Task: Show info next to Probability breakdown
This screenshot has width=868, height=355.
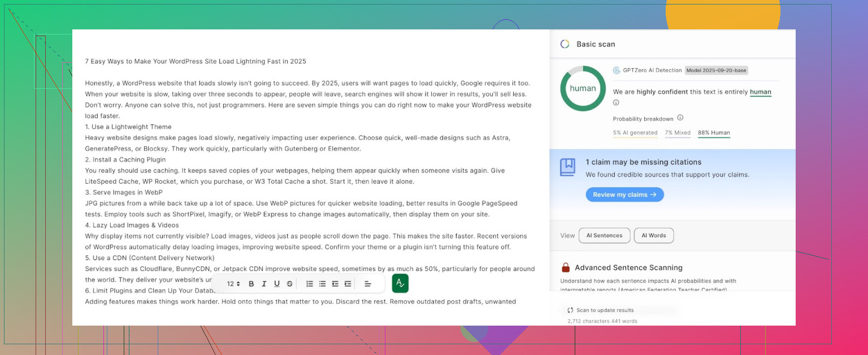Action: click(680, 118)
